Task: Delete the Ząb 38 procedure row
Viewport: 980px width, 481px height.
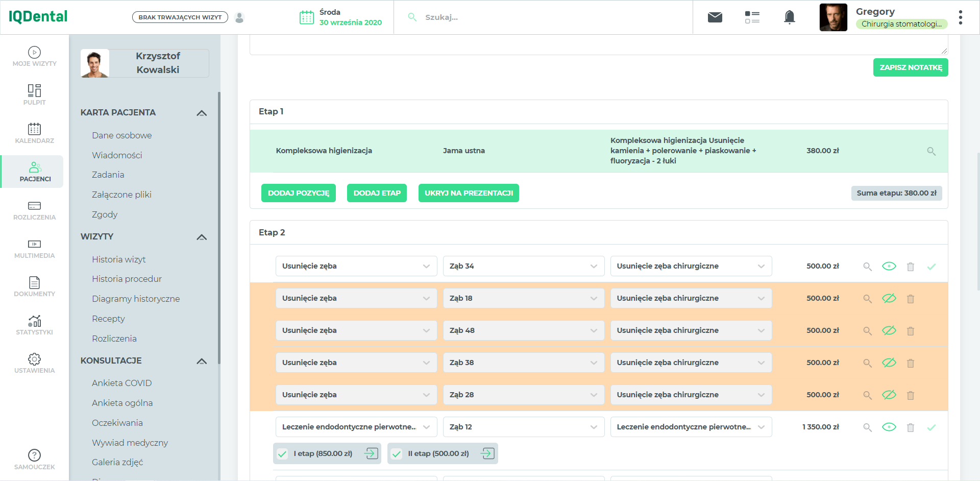Action: [x=911, y=363]
